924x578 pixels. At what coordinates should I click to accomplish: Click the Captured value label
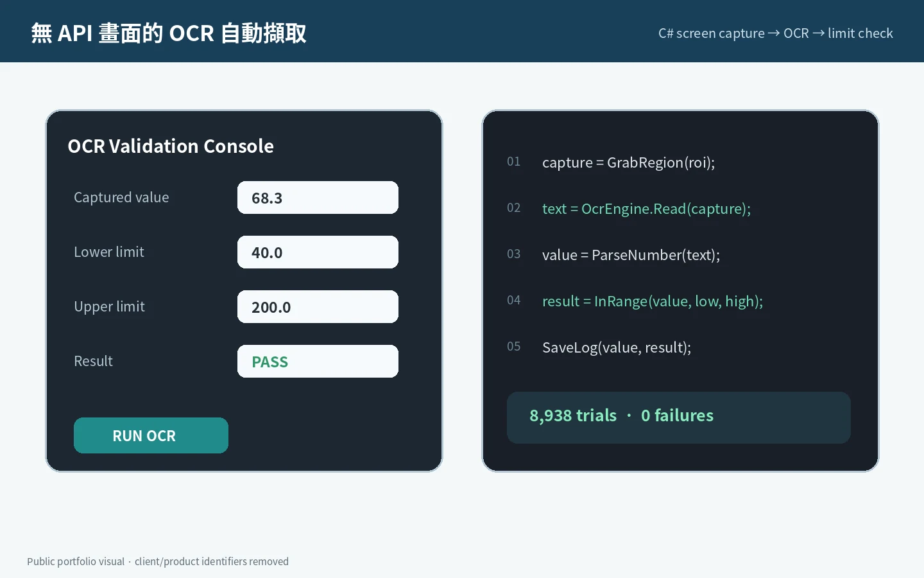(x=121, y=198)
